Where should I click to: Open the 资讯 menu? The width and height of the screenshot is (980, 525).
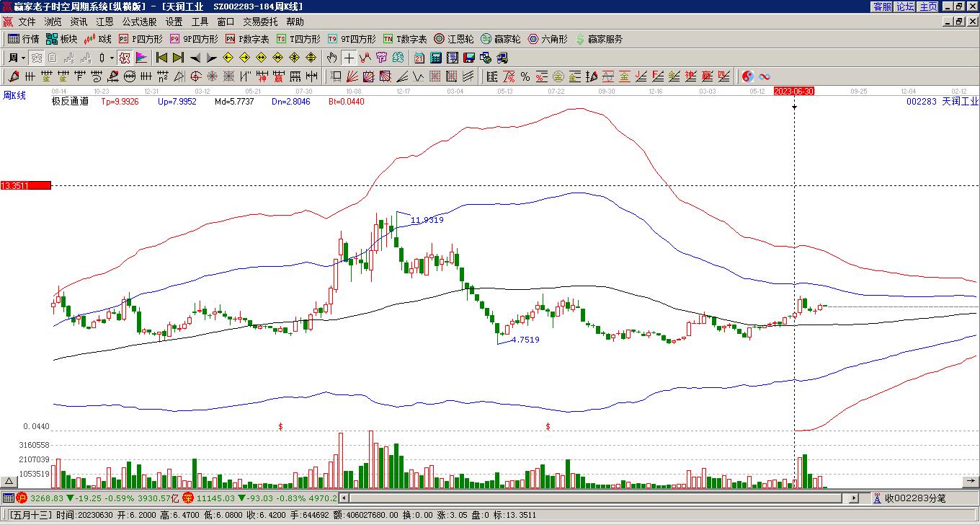(79, 22)
